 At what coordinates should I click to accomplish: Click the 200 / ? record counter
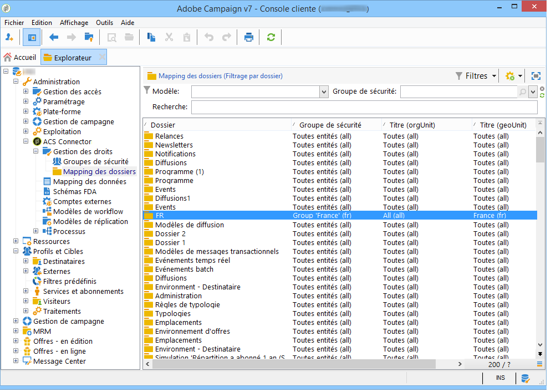pyautogui.click(x=499, y=364)
